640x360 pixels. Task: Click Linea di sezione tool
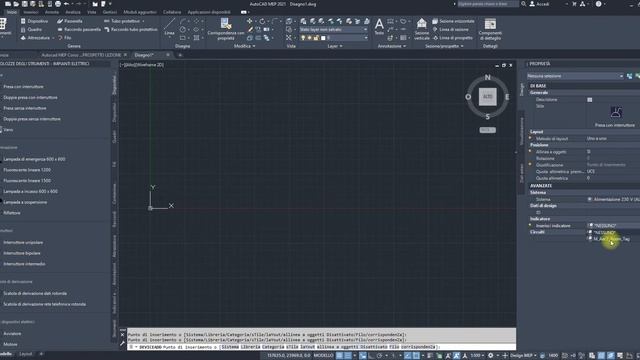[x=450, y=29]
